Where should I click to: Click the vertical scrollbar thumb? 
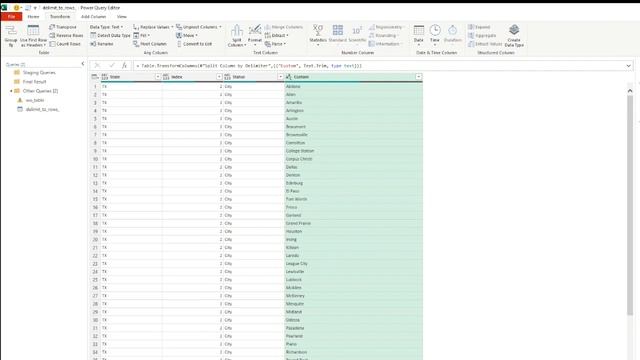630,205
